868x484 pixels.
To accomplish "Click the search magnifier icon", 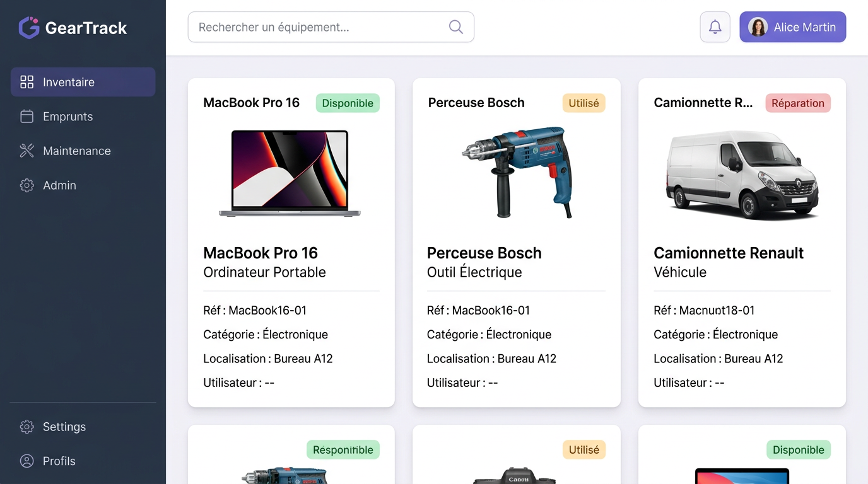I will [455, 27].
